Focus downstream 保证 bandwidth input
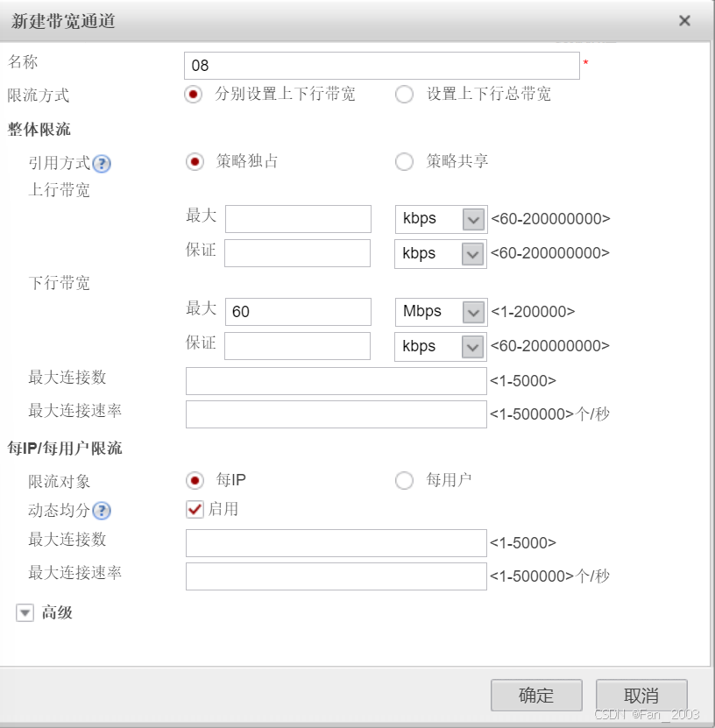The width and height of the screenshot is (715, 728). pos(297,346)
